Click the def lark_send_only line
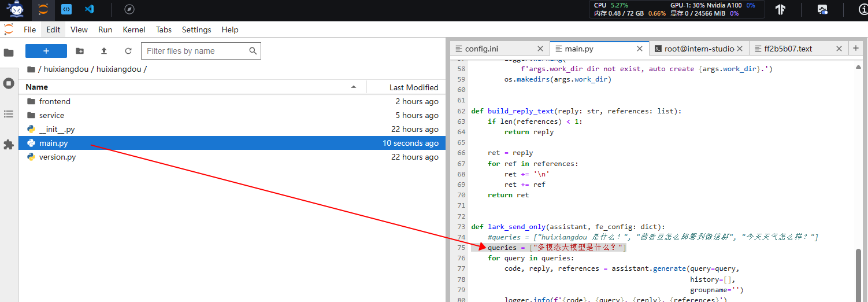 pos(568,227)
